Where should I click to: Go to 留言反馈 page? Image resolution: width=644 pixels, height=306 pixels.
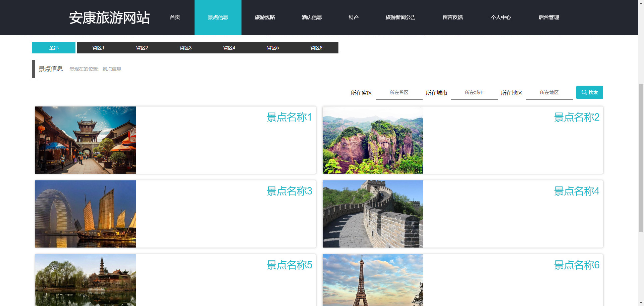click(x=452, y=17)
